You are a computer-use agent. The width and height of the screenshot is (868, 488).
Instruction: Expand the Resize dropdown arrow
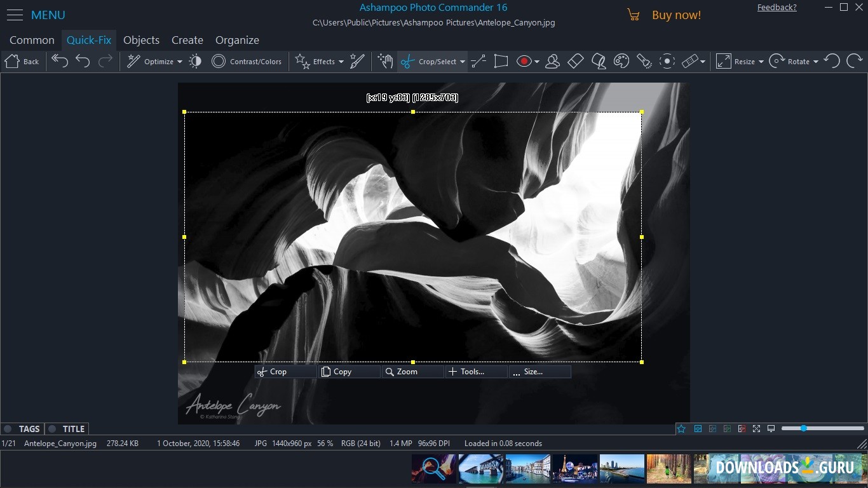[761, 62]
